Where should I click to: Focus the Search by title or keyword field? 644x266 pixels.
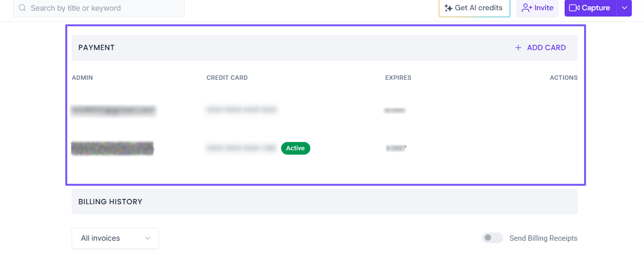click(x=99, y=8)
